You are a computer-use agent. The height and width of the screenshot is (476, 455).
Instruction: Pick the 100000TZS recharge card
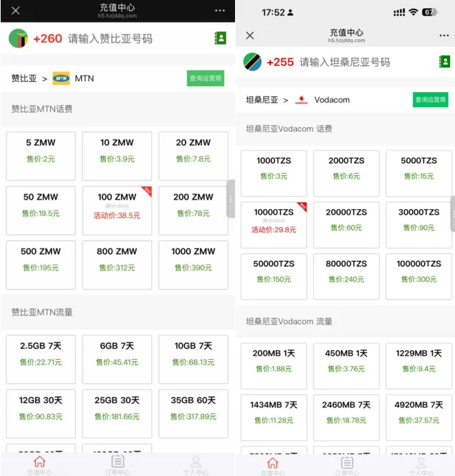(x=419, y=277)
